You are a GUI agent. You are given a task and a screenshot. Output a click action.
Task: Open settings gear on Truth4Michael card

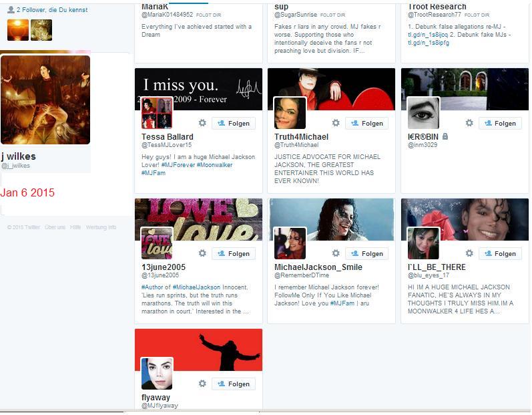[336, 123]
